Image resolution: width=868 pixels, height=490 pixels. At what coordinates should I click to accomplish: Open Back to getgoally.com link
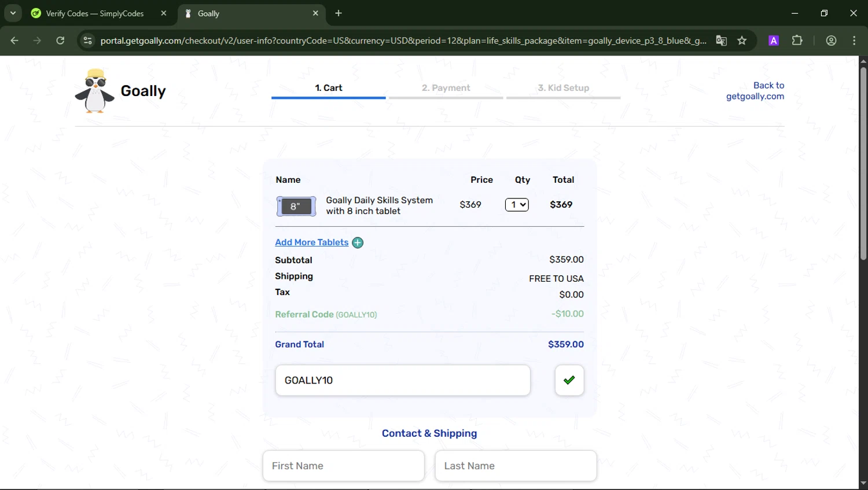click(x=755, y=91)
